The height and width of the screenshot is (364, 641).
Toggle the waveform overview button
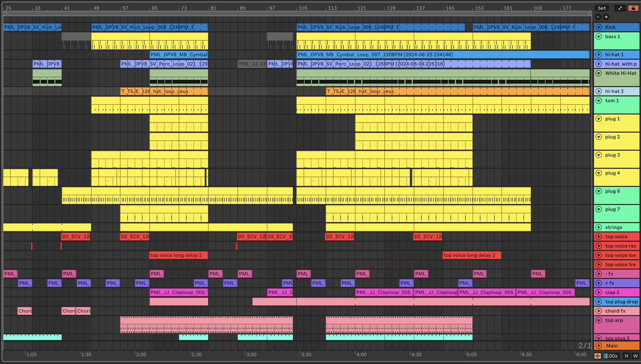pyautogui.click(x=597, y=356)
